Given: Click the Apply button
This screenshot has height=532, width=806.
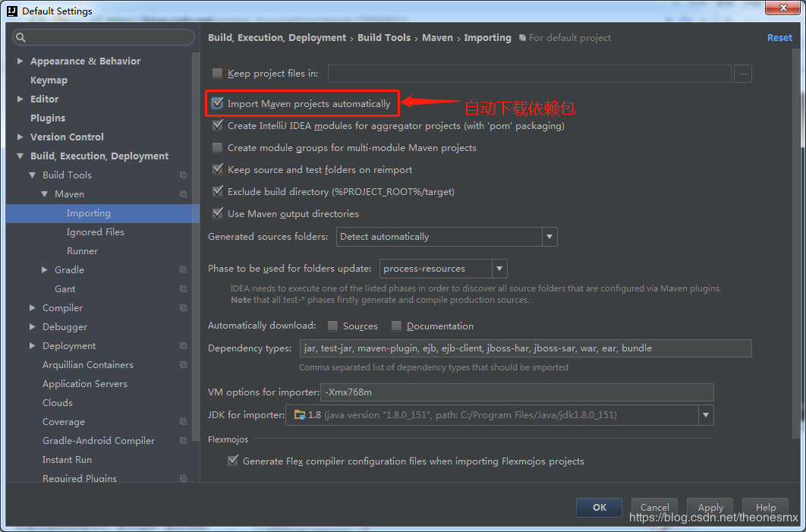Looking at the screenshot, I should [710, 508].
